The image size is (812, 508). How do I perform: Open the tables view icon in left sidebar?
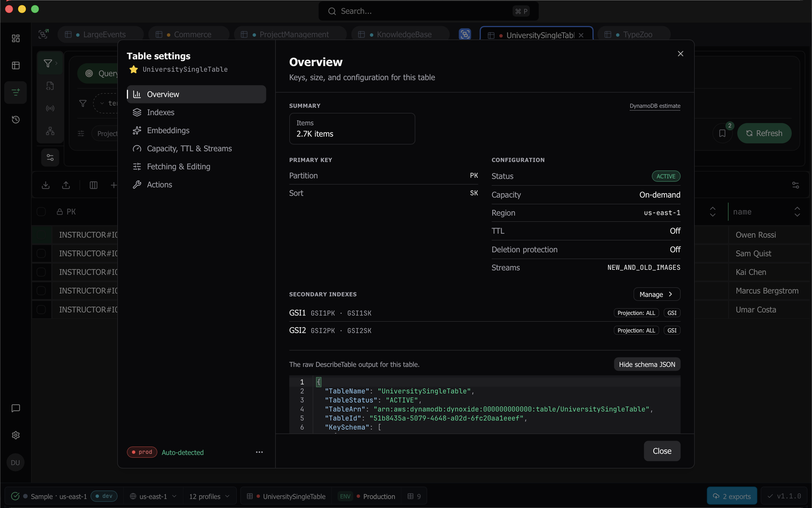click(x=16, y=65)
